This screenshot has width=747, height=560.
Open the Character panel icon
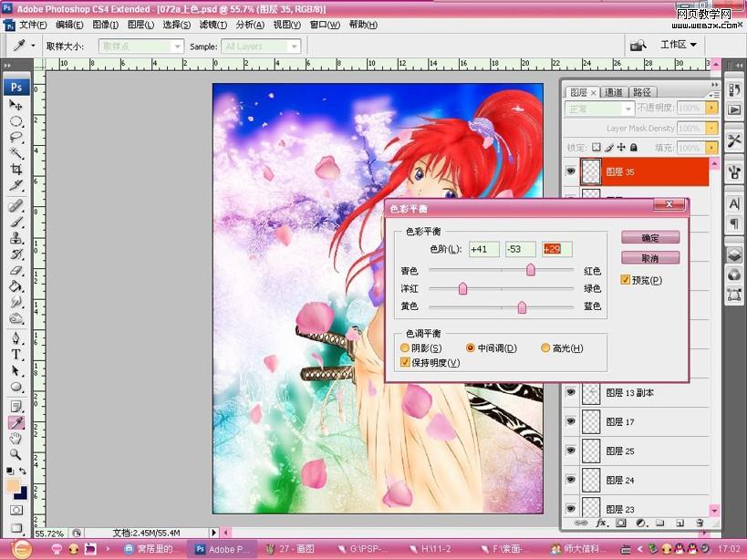click(734, 204)
